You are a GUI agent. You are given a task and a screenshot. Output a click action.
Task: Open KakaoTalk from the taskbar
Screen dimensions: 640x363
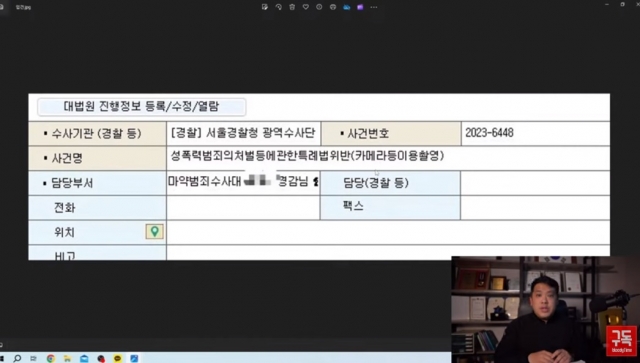[x=118, y=359]
